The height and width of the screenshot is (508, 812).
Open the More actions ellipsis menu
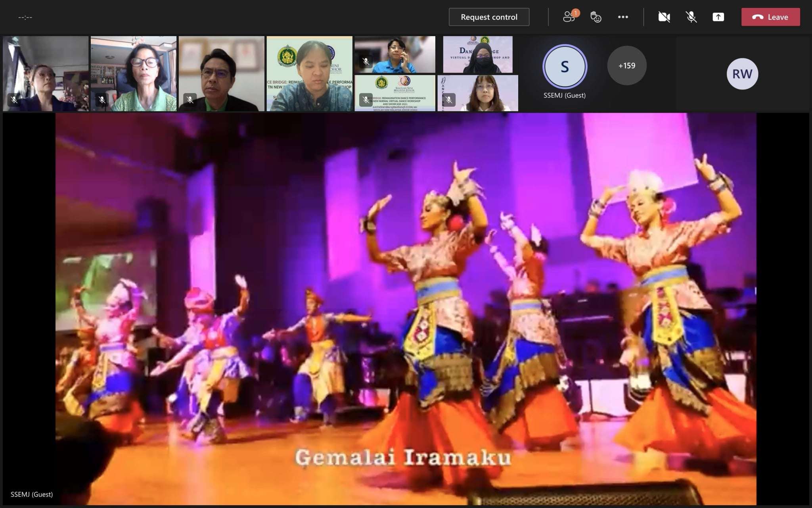623,17
